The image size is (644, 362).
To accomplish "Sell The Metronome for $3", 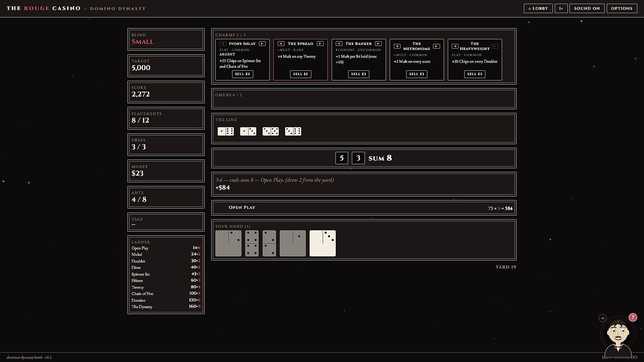I will tap(417, 74).
